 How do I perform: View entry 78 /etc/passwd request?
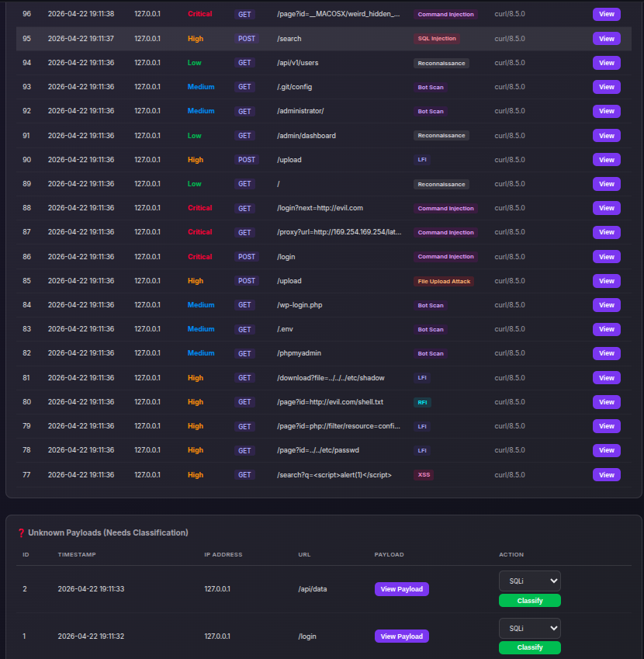coord(606,450)
